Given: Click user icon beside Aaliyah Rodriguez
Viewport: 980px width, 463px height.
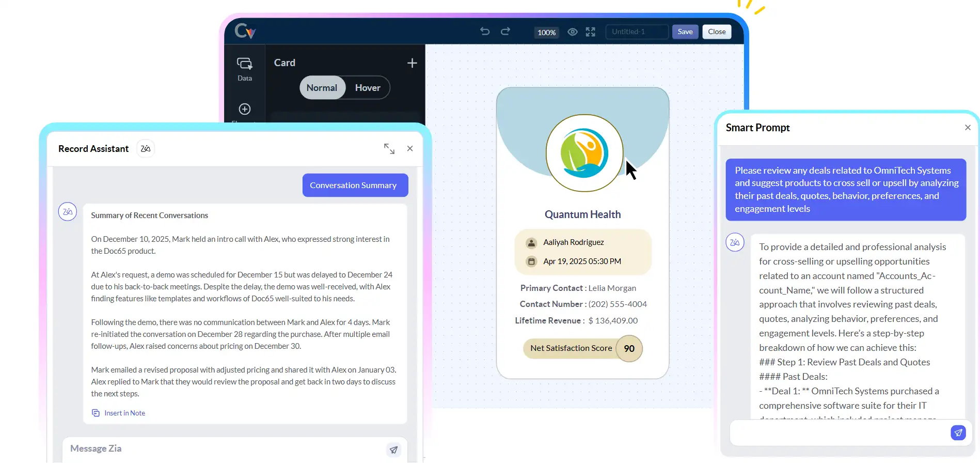Looking at the screenshot, I should click(531, 243).
